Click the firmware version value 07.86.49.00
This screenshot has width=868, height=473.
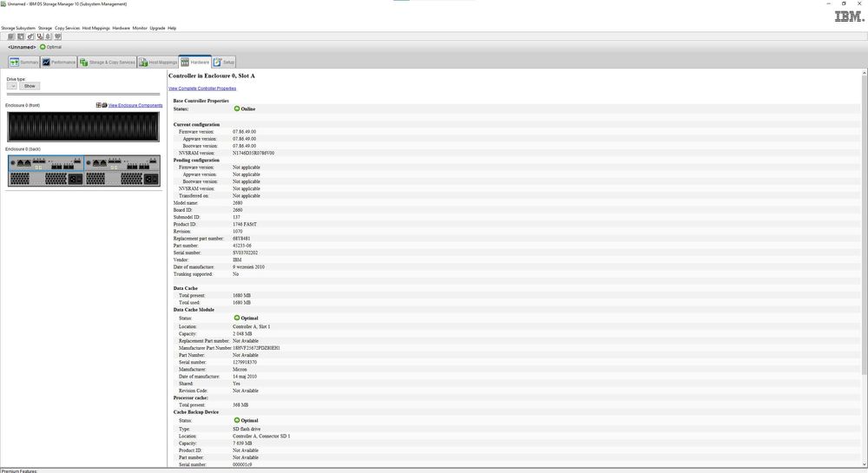coord(244,132)
